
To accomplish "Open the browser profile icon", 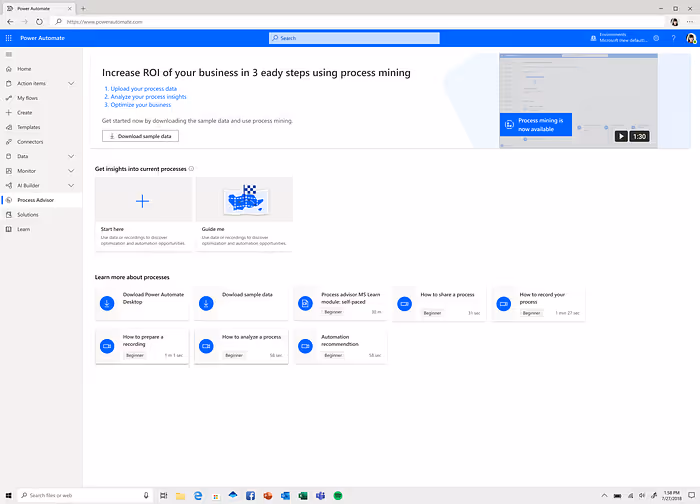I will [x=675, y=21].
